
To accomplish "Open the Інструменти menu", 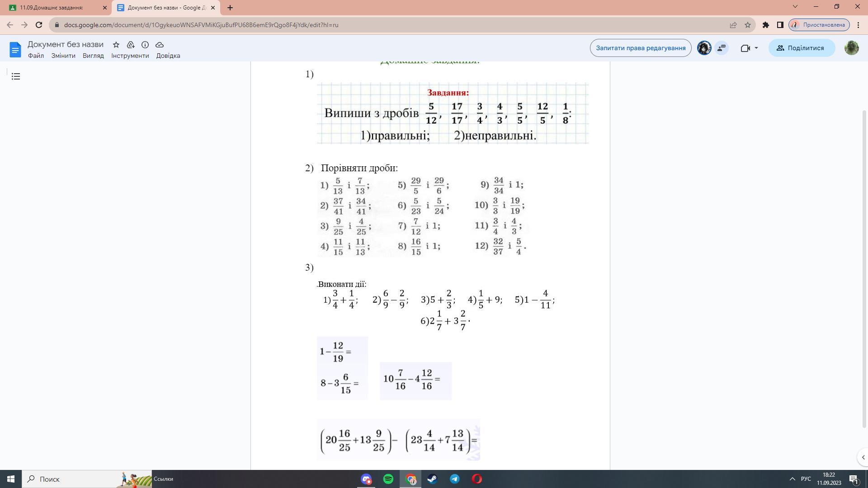I will pyautogui.click(x=130, y=56).
